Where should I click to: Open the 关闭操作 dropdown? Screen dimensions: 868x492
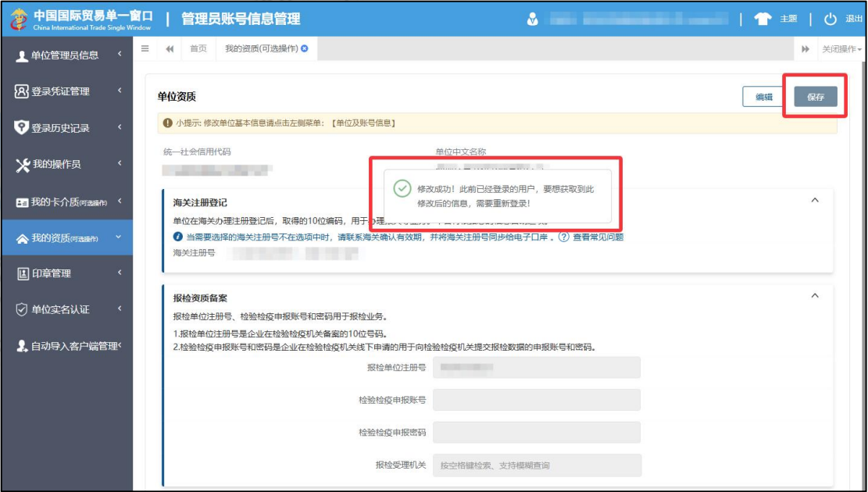tap(842, 49)
